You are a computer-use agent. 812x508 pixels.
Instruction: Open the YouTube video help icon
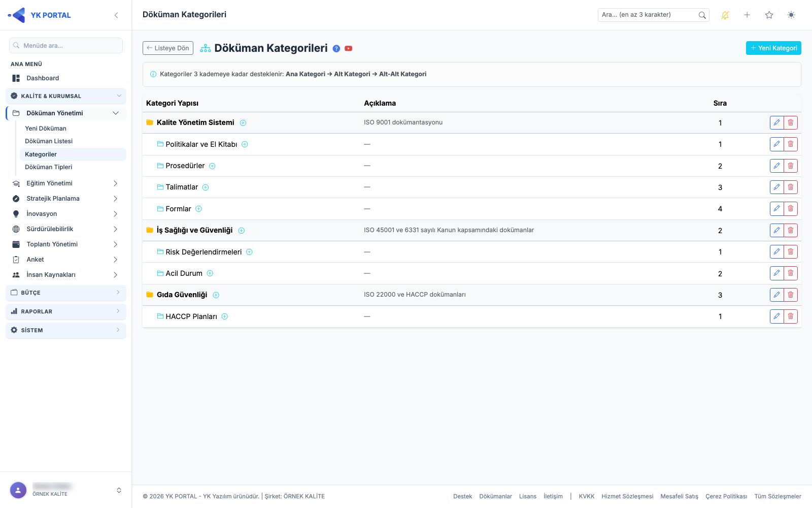pos(349,49)
